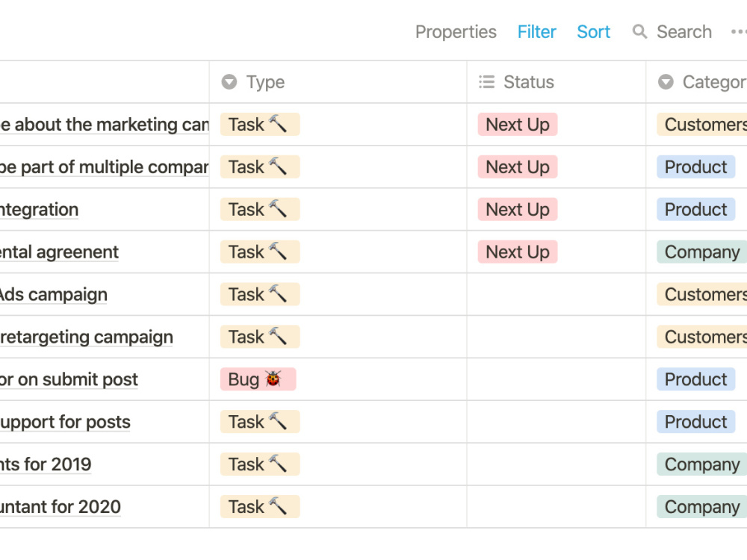Open the Sort options
Viewport: 747px width, 560px height.
tap(593, 32)
